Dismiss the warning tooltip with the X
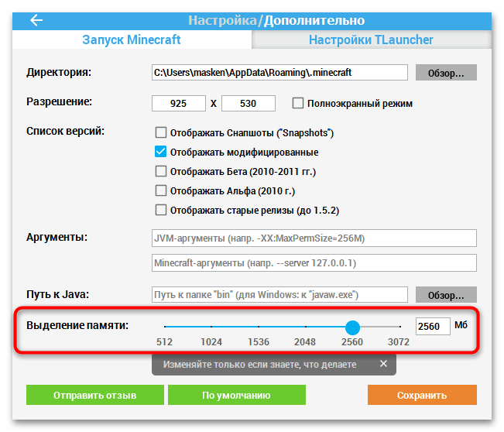This screenshot has width=504, height=432. (x=383, y=364)
